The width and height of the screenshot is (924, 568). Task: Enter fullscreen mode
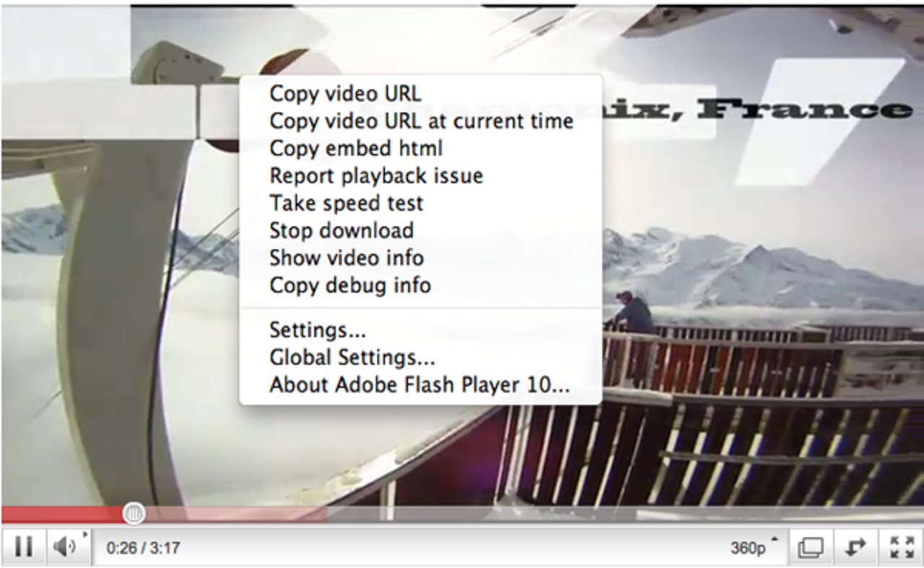click(901, 547)
